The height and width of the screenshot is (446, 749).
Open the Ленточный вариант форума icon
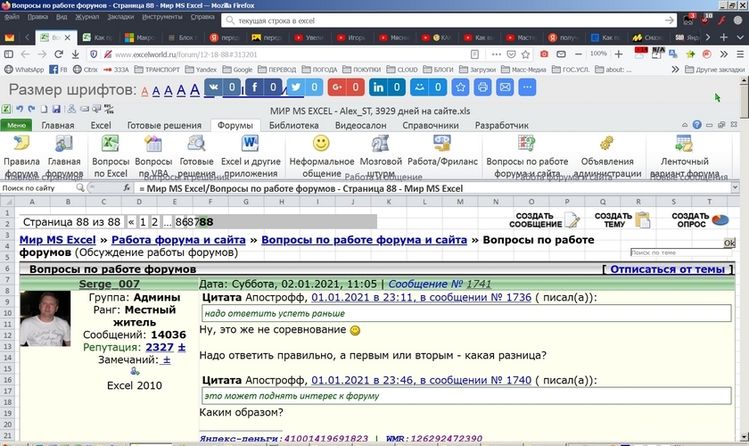[684, 143]
